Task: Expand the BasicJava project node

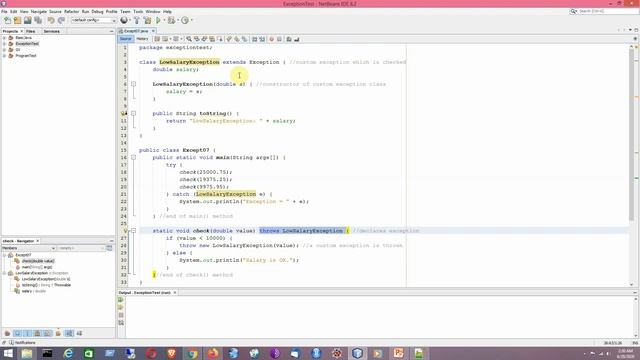Action: click(x=4, y=38)
